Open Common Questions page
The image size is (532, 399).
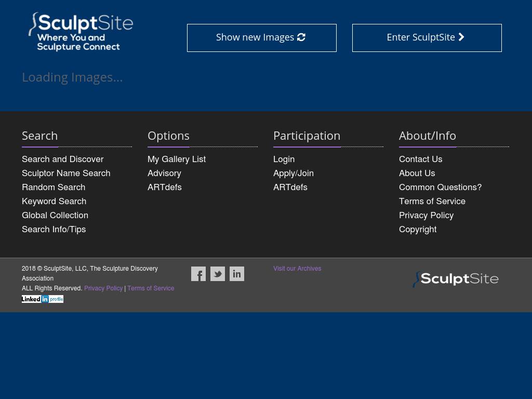(x=440, y=187)
